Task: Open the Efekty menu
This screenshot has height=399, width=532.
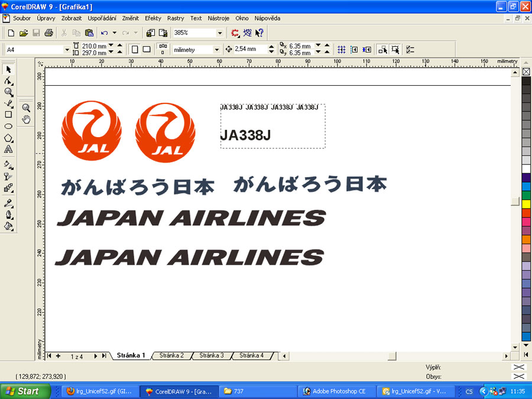Action: click(x=153, y=18)
